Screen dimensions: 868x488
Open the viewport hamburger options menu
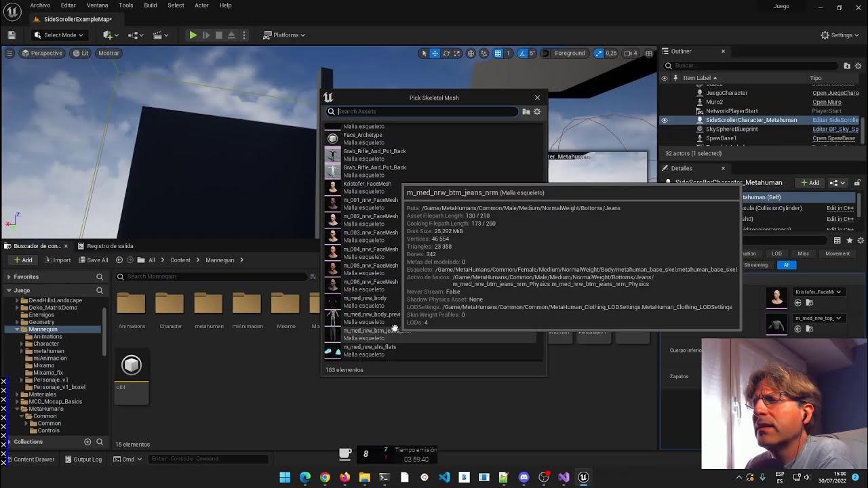coord(9,53)
